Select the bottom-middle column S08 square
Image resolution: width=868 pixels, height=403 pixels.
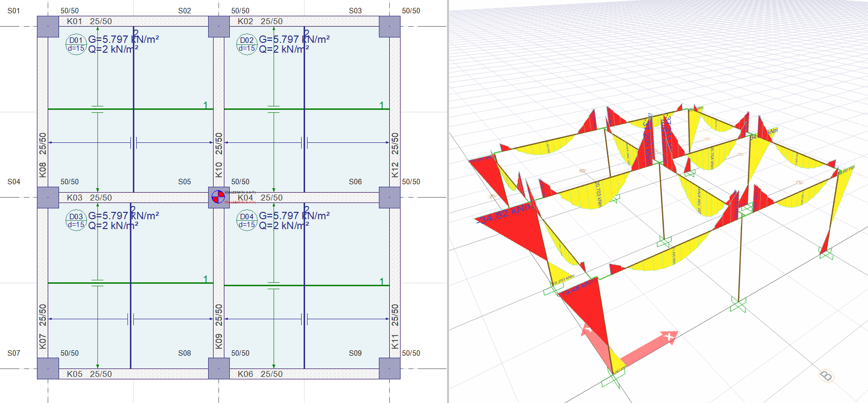coord(219,368)
